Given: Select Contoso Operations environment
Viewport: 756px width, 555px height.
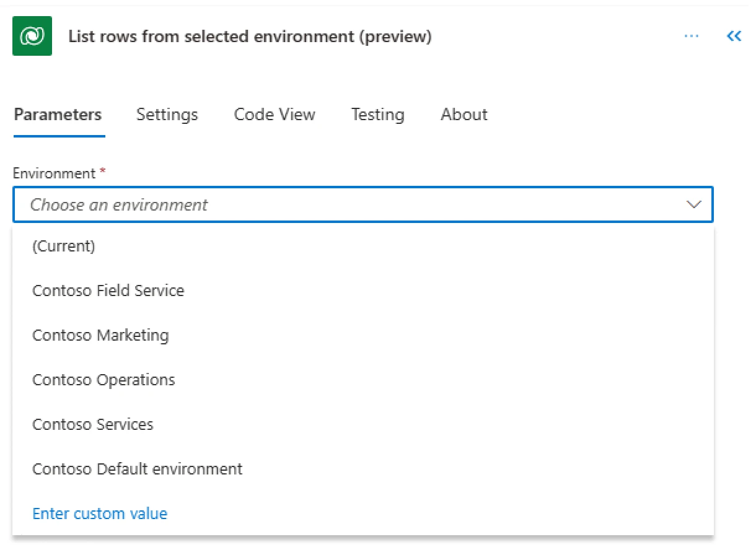Looking at the screenshot, I should [103, 380].
